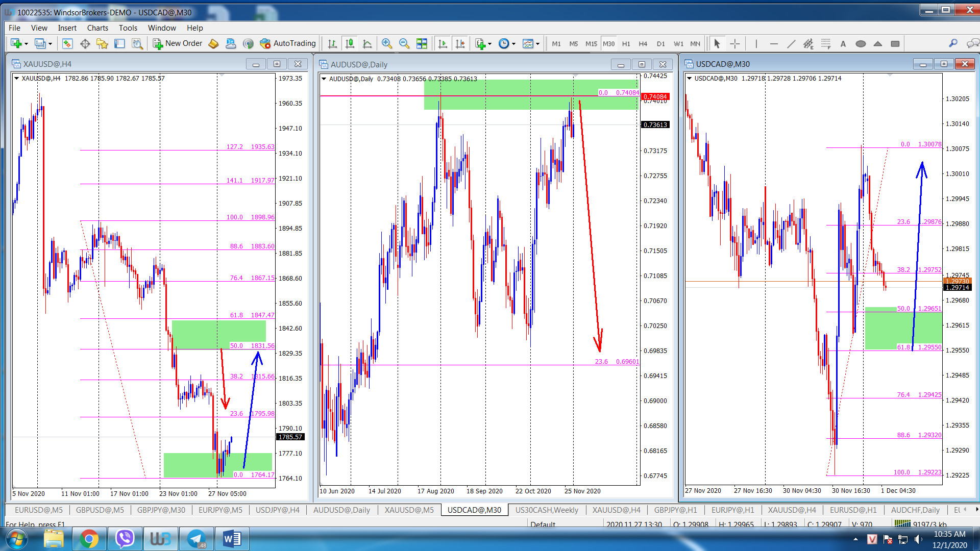The height and width of the screenshot is (551, 980).
Task: Open the Tools menu
Action: click(x=128, y=28)
